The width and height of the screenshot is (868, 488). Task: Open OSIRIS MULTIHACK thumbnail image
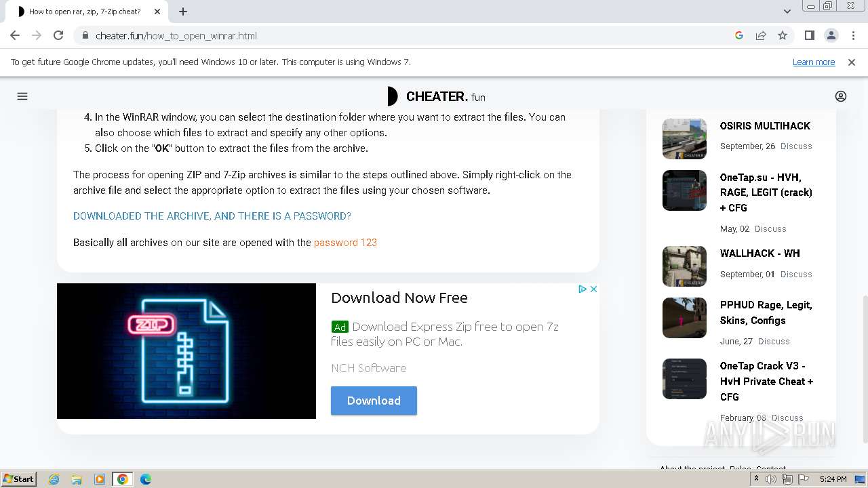coord(684,139)
